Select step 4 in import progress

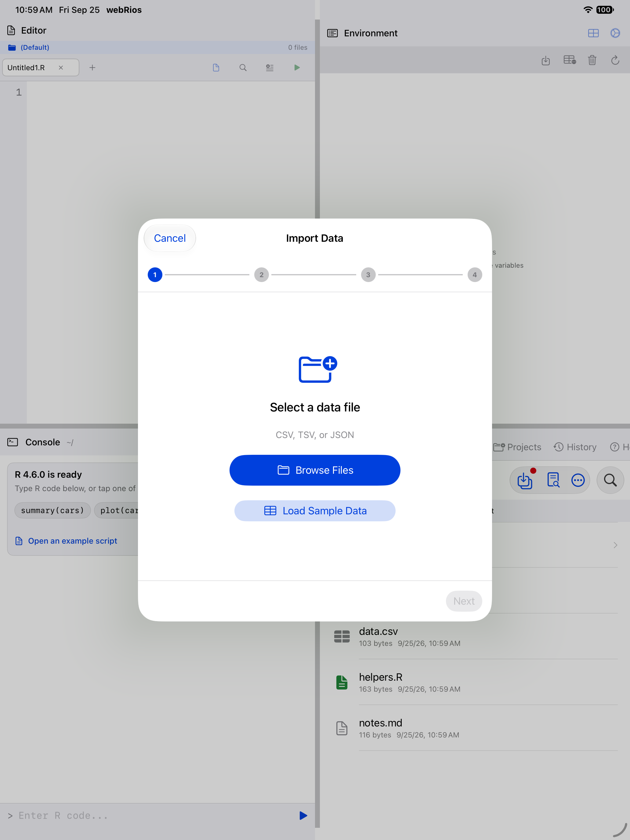tap(475, 275)
